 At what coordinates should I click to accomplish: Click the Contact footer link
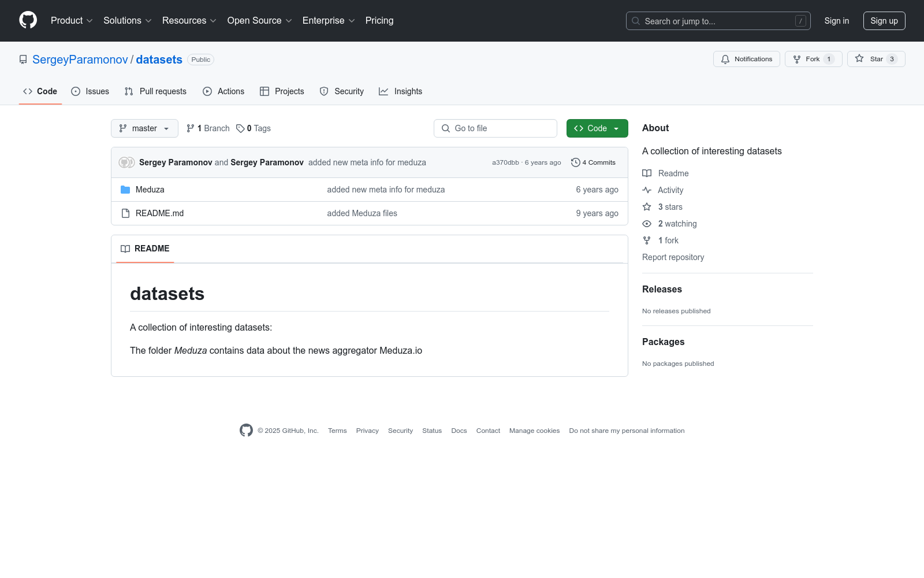488,431
